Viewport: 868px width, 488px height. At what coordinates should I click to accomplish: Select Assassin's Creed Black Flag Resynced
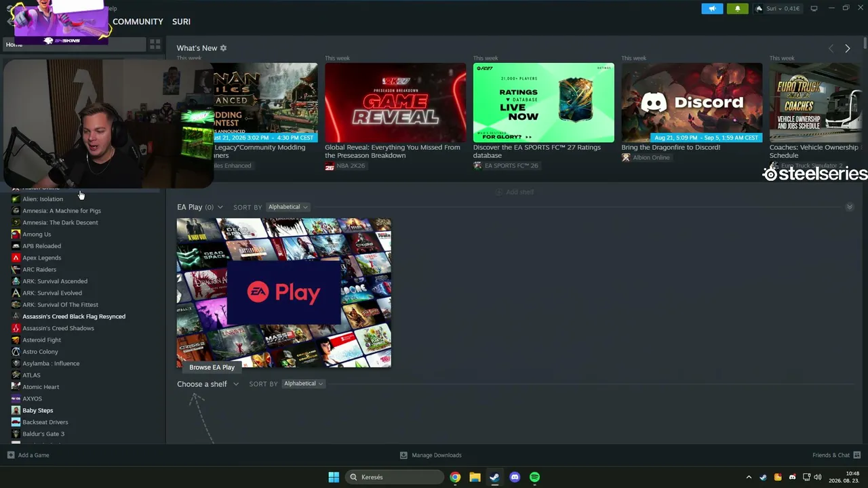[x=74, y=317]
